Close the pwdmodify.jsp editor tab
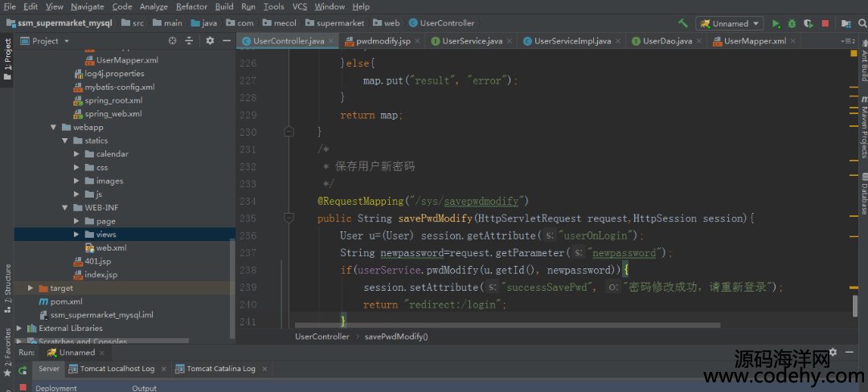This screenshot has height=392, width=868. pos(417,41)
